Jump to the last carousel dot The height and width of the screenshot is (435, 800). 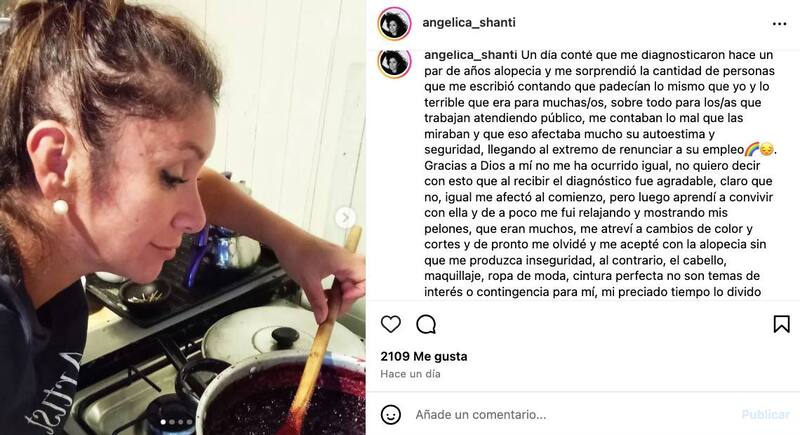click(x=189, y=422)
